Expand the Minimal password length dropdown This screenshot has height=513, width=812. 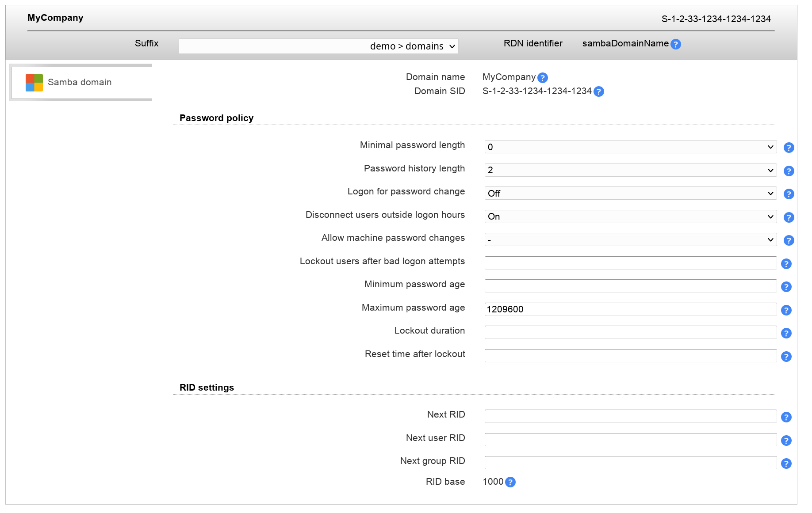click(630, 147)
